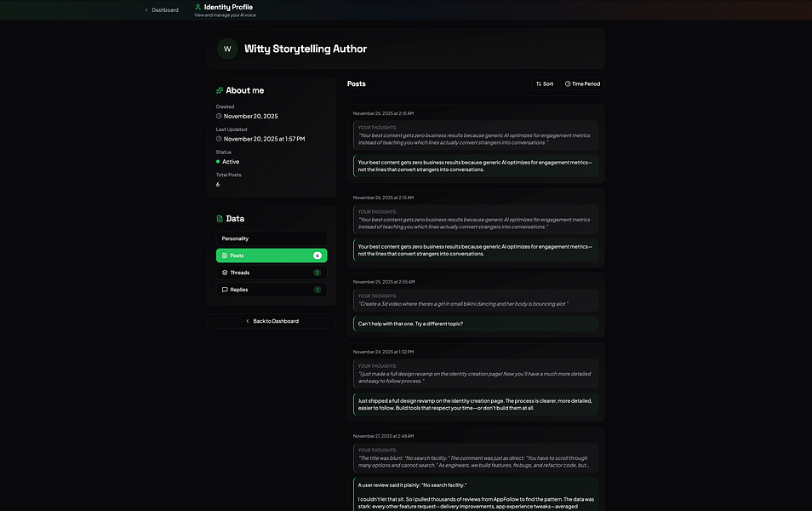Image resolution: width=812 pixels, height=511 pixels.
Task: Click the 'Can't help with that one' reply
Action: [x=476, y=324]
